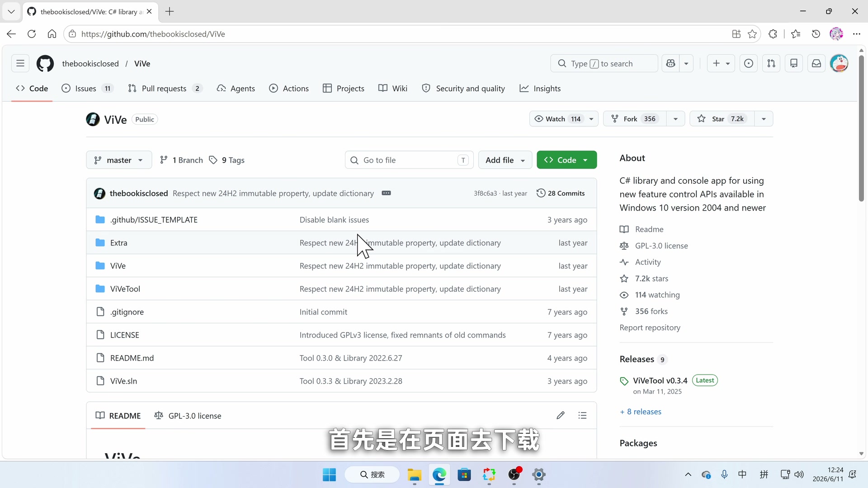This screenshot has width=868, height=488.
Task: Open the Security and quality tab
Action: [x=463, y=89]
